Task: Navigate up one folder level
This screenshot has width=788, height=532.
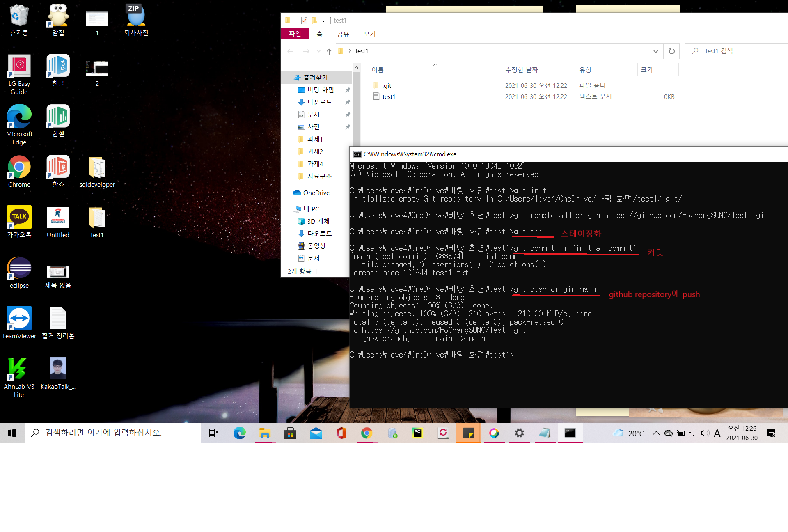Action: [329, 51]
